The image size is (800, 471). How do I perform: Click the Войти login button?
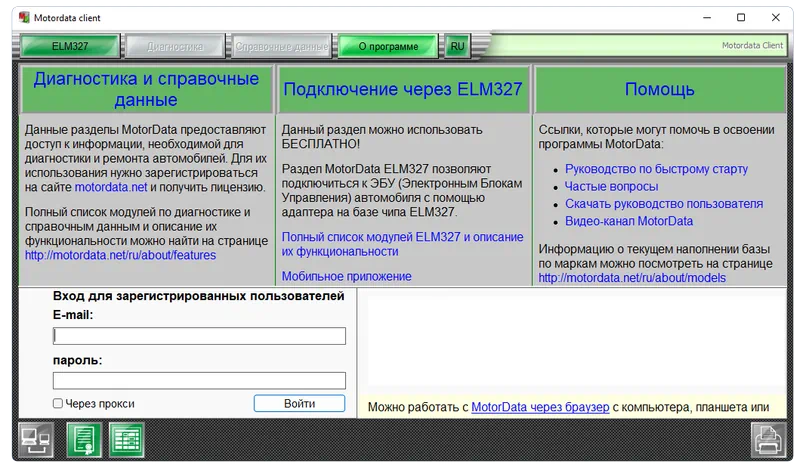[299, 403]
